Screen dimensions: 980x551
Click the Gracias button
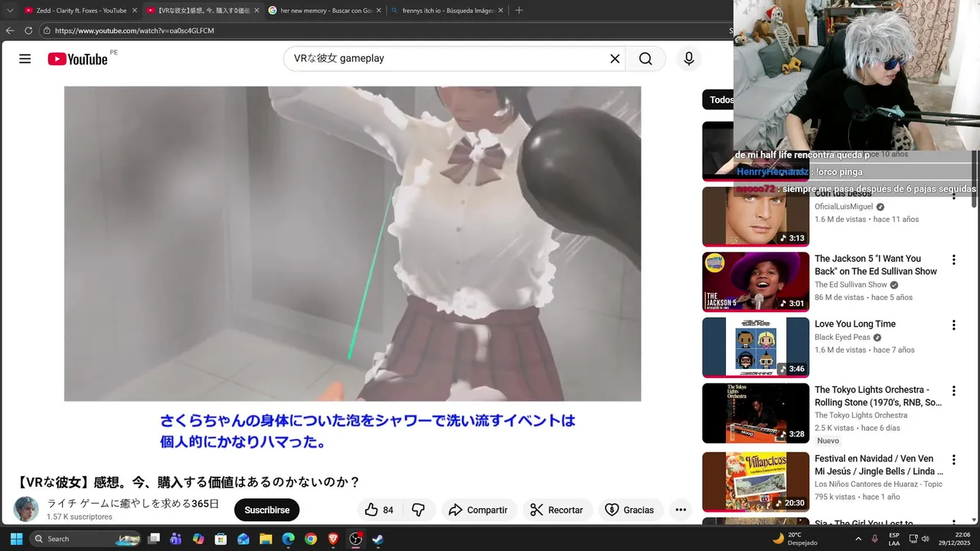629,510
